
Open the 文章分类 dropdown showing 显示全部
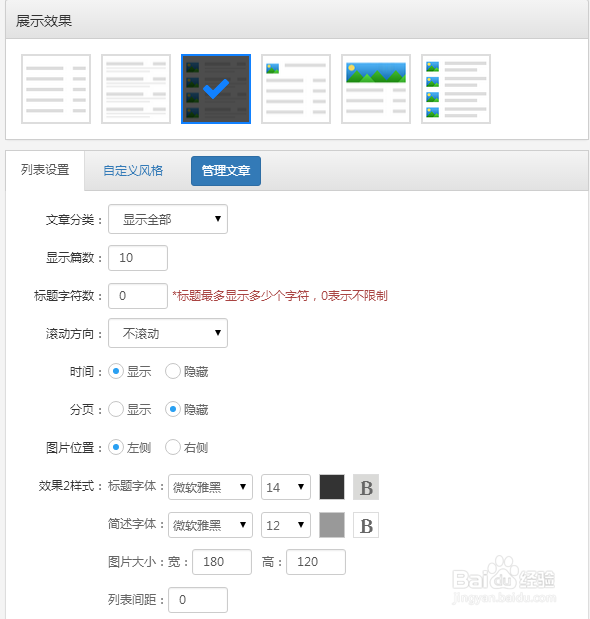[x=168, y=219]
